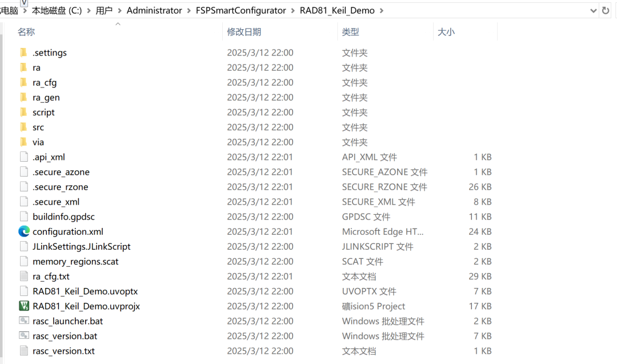The height and width of the screenshot is (364, 617).
Task: Click the sort caret above the 名称 column
Action: point(118,24)
